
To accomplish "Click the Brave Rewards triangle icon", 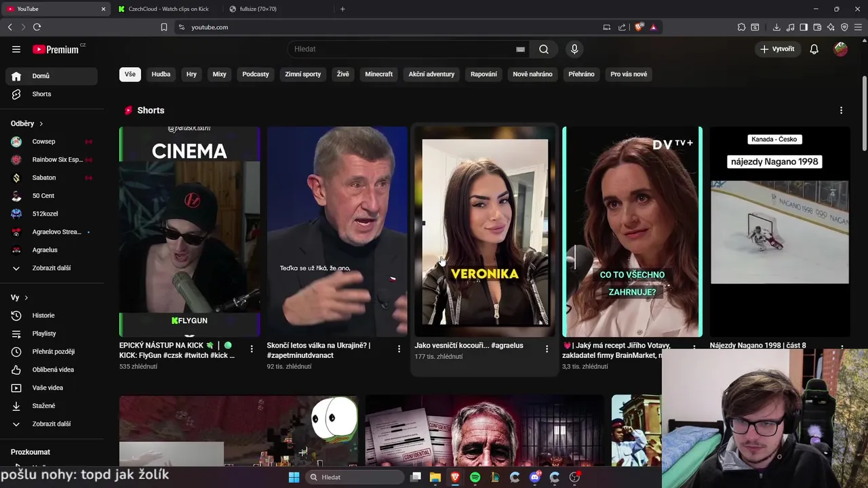I will (653, 27).
